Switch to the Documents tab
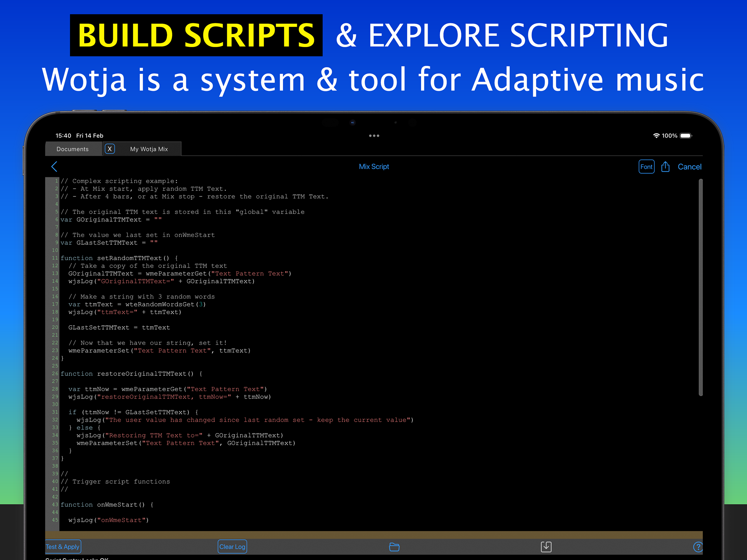The image size is (747, 560). [73, 149]
